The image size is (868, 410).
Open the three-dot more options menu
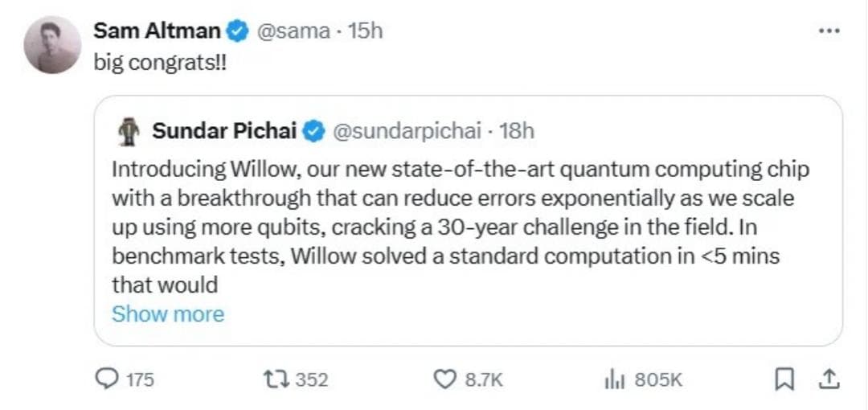click(x=829, y=31)
